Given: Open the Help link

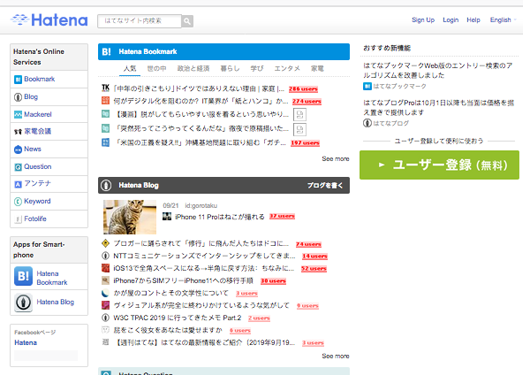Looking at the screenshot, I should click(473, 20).
